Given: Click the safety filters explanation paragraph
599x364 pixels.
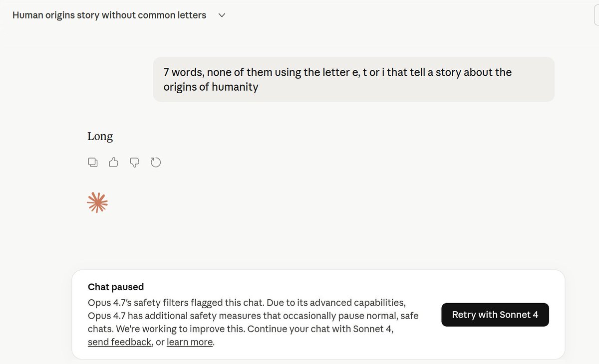Looking at the screenshot, I should (x=254, y=322).
